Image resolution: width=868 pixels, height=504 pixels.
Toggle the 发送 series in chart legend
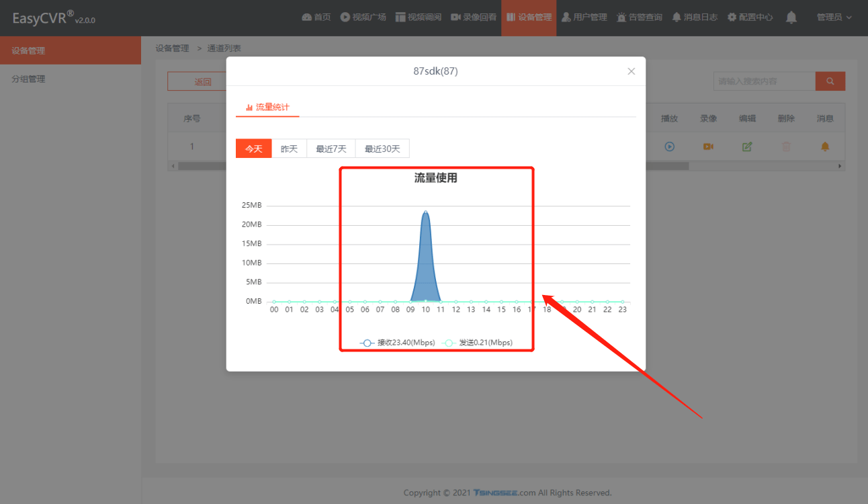tap(478, 343)
